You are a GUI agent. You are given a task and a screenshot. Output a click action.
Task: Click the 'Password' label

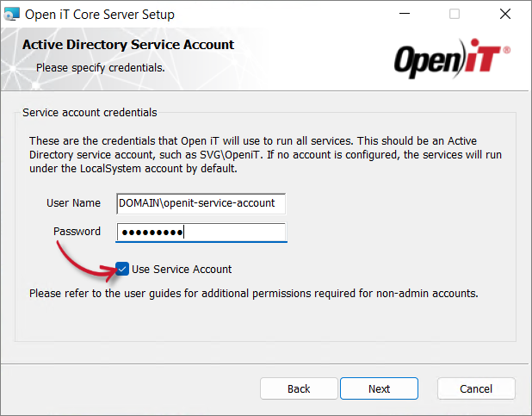(77, 232)
